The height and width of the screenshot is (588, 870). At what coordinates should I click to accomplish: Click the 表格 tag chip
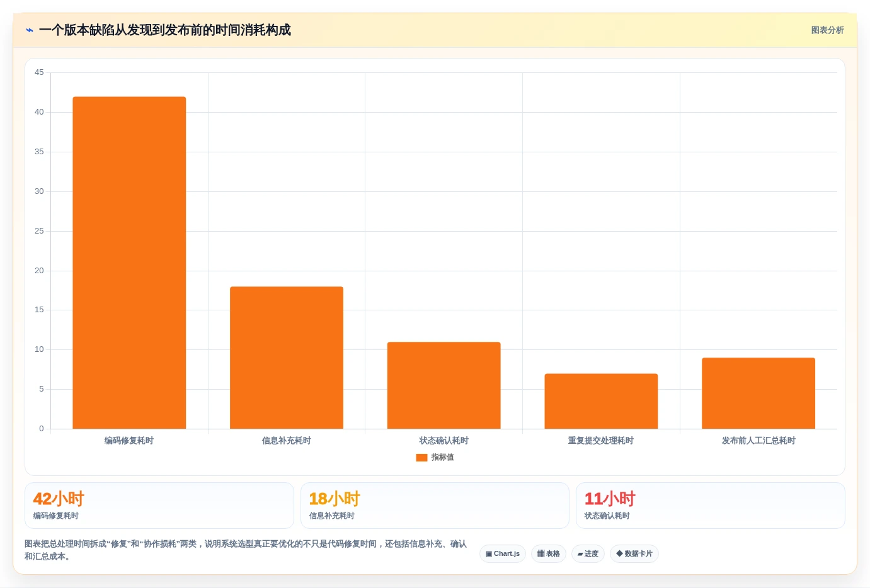(x=549, y=554)
